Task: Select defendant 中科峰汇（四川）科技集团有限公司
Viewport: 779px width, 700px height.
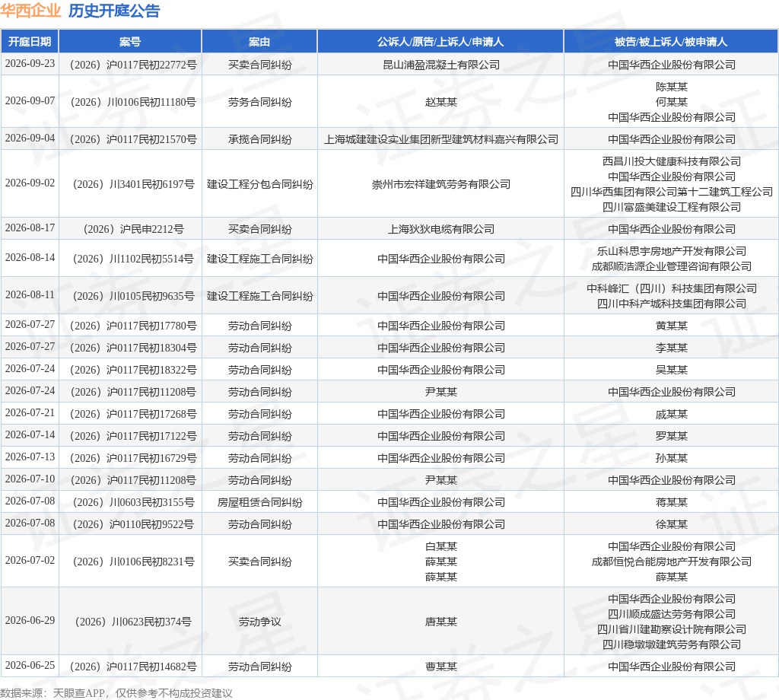Action: (671, 288)
